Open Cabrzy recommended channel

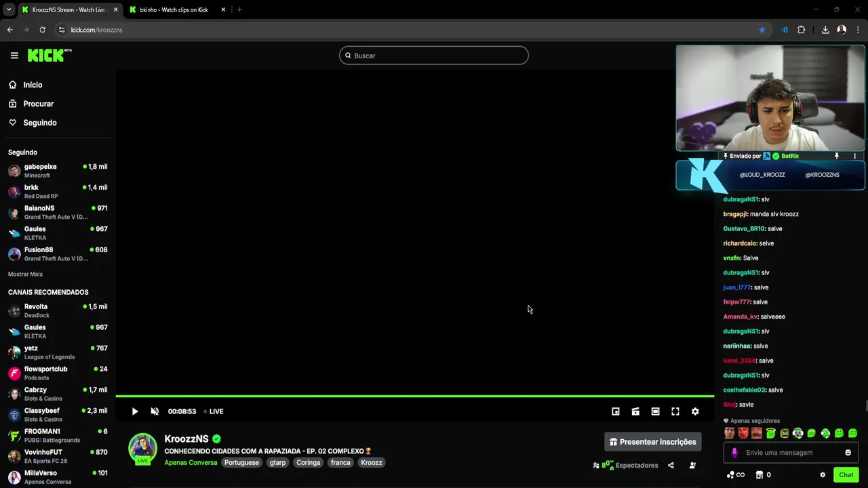tap(58, 394)
